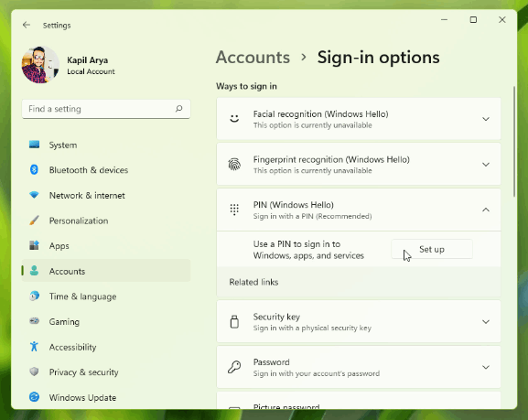The height and width of the screenshot is (420, 528).
Task: Focus the Find a setting search box
Action: tap(106, 109)
